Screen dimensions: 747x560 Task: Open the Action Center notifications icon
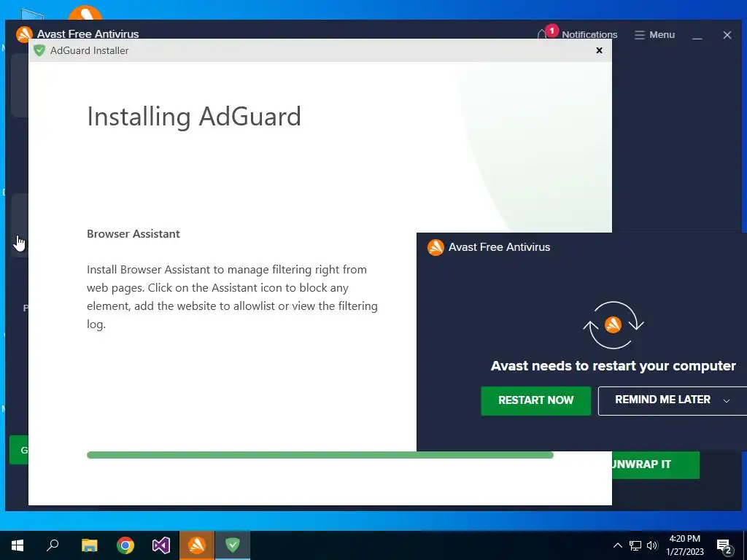coord(724,545)
